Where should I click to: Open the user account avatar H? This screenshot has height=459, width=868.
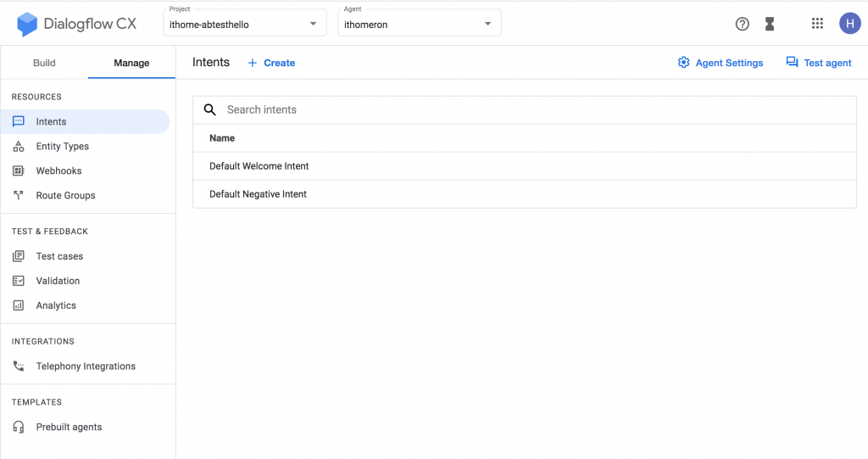(x=849, y=23)
